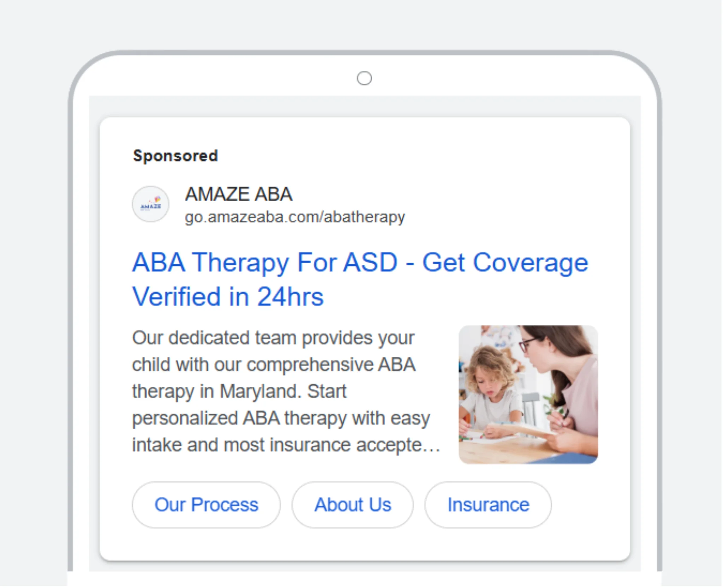
Task: Click the Sponsored label
Action: (175, 156)
